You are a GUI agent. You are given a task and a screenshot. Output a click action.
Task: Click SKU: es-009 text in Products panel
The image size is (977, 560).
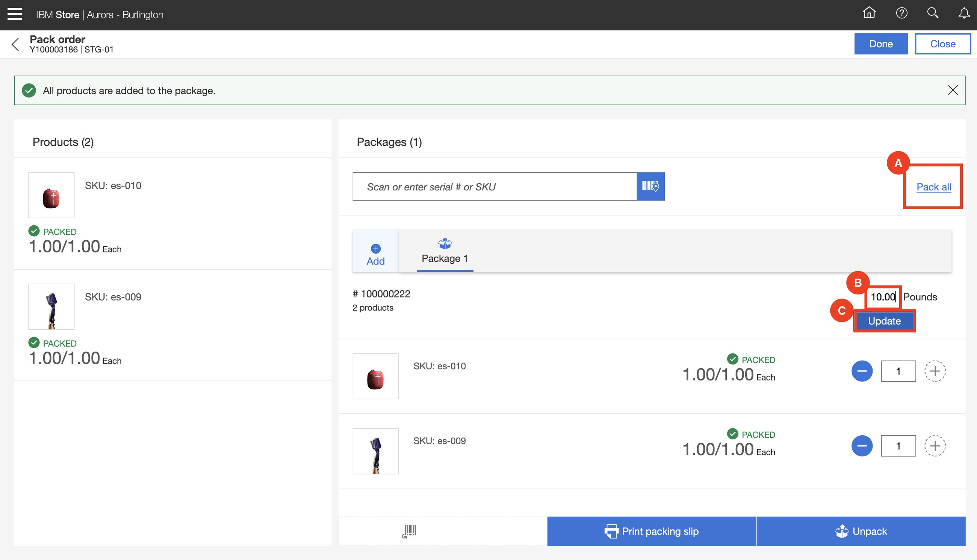(x=113, y=297)
